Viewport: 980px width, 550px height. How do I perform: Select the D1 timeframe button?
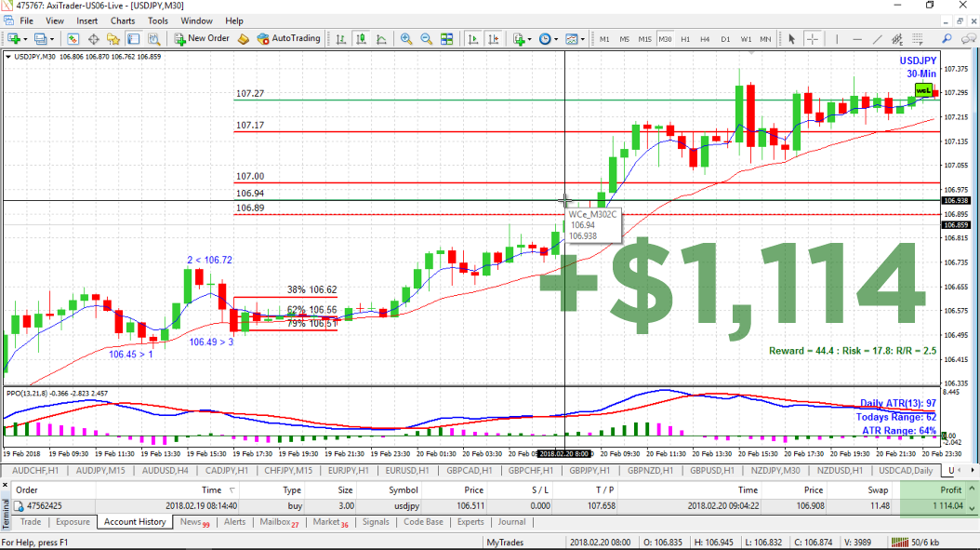[725, 39]
